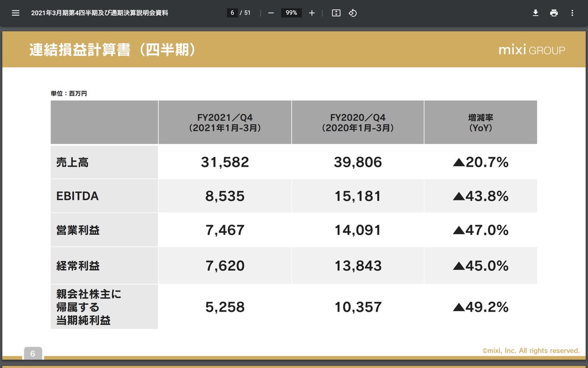Download the PDF file
Screen dimensions: 588x368
pos(536,13)
